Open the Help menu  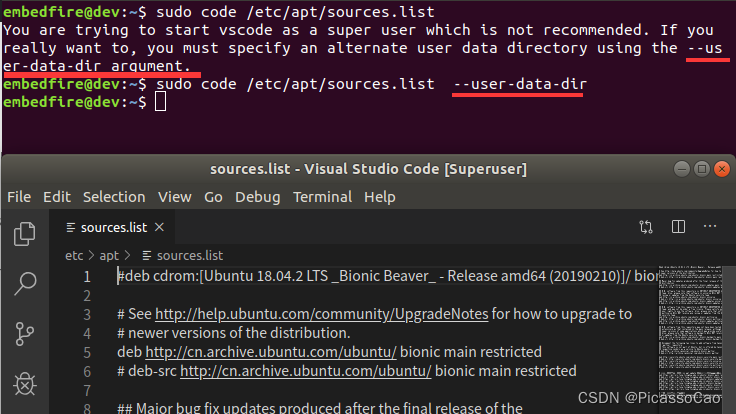point(380,197)
